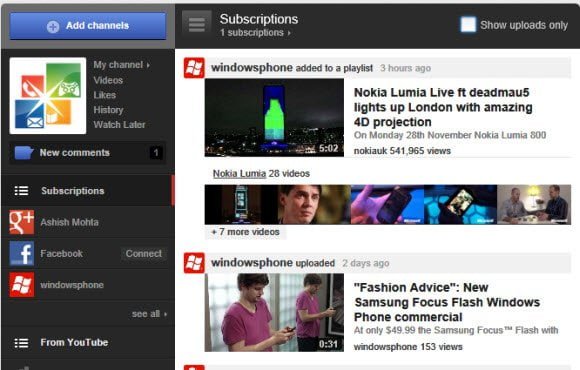Enable the Show uploads only checkbox
Image resolution: width=580 pixels, height=370 pixels.
point(468,25)
